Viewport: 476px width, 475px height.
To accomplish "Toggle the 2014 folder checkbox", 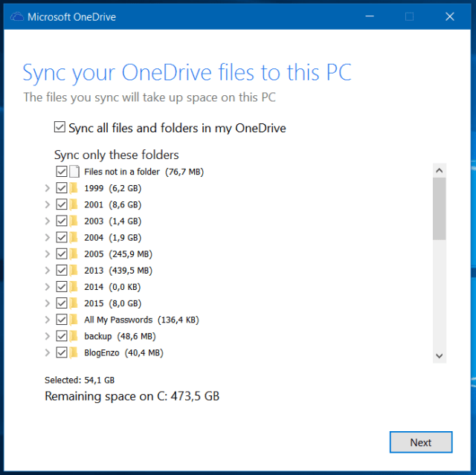I will click(62, 287).
